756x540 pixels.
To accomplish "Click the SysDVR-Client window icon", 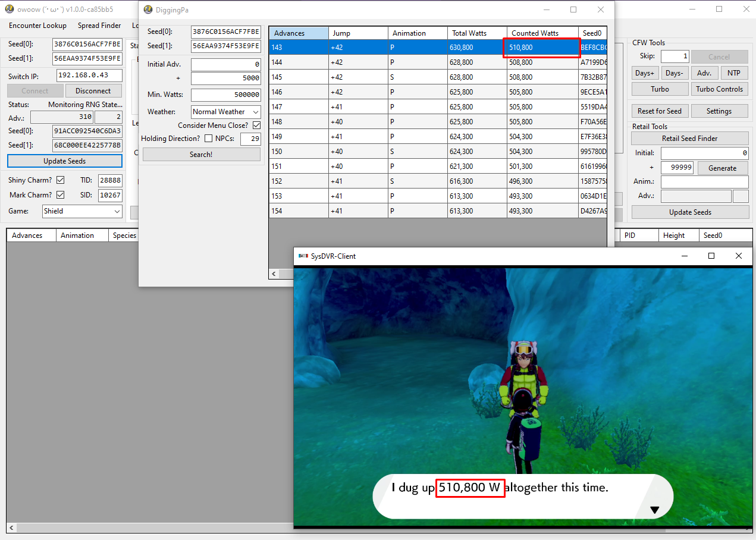I will [303, 256].
